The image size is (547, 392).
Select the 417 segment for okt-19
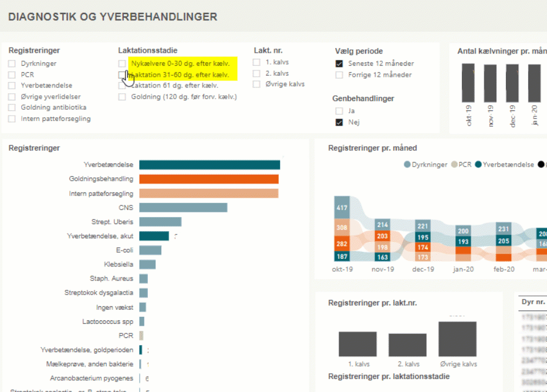(x=342, y=208)
